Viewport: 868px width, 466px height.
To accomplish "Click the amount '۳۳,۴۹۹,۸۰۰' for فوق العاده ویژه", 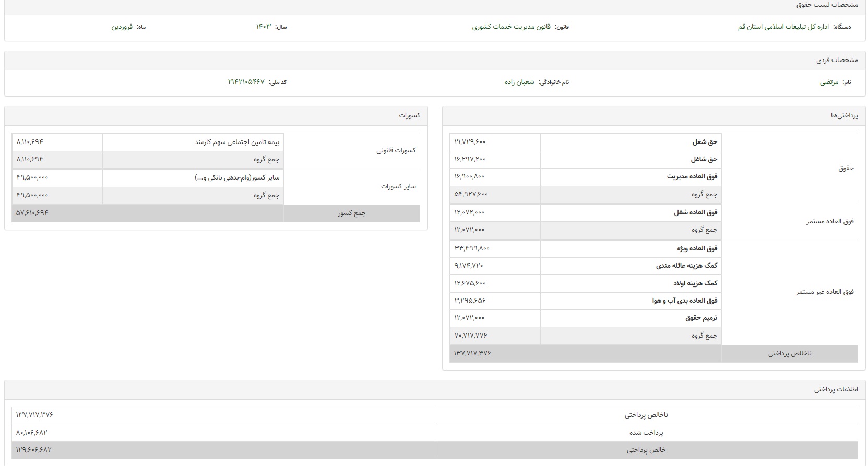I will (x=472, y=249).
